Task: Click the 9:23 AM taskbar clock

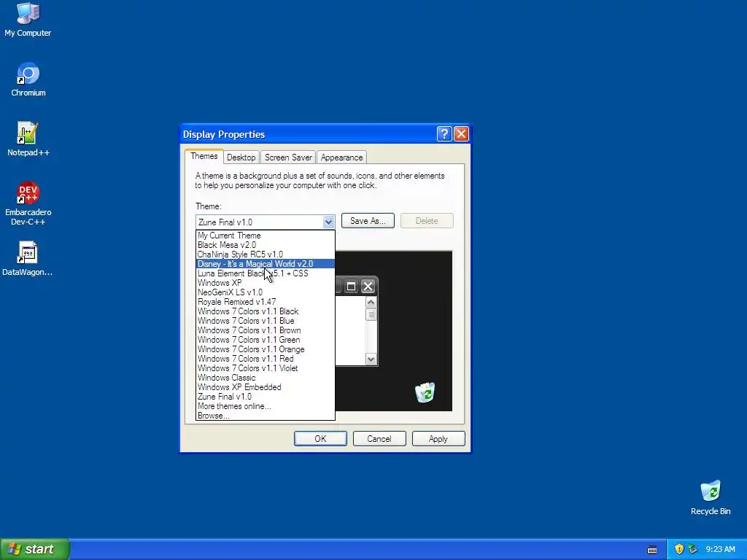Action: point(720,549)
